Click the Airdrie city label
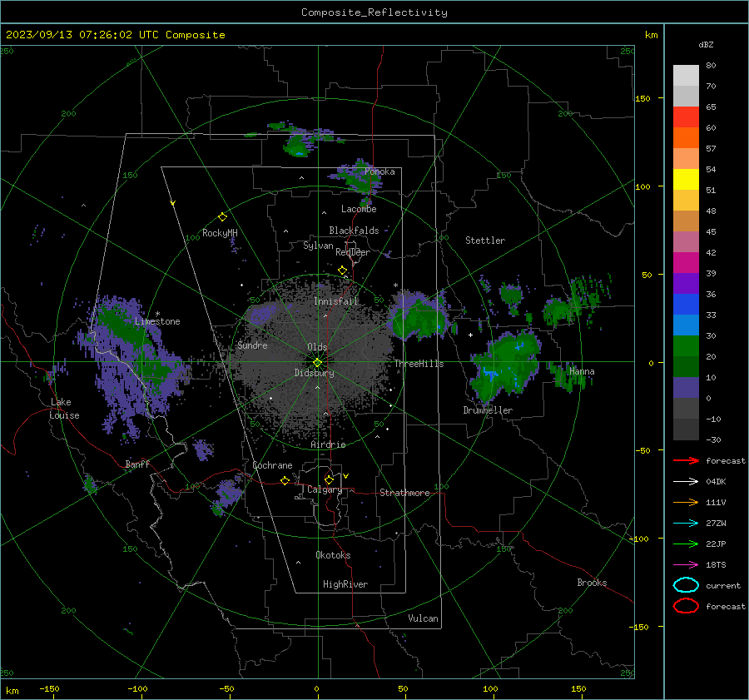The width and height of the screenshot is (749, 700). point(328,444)
